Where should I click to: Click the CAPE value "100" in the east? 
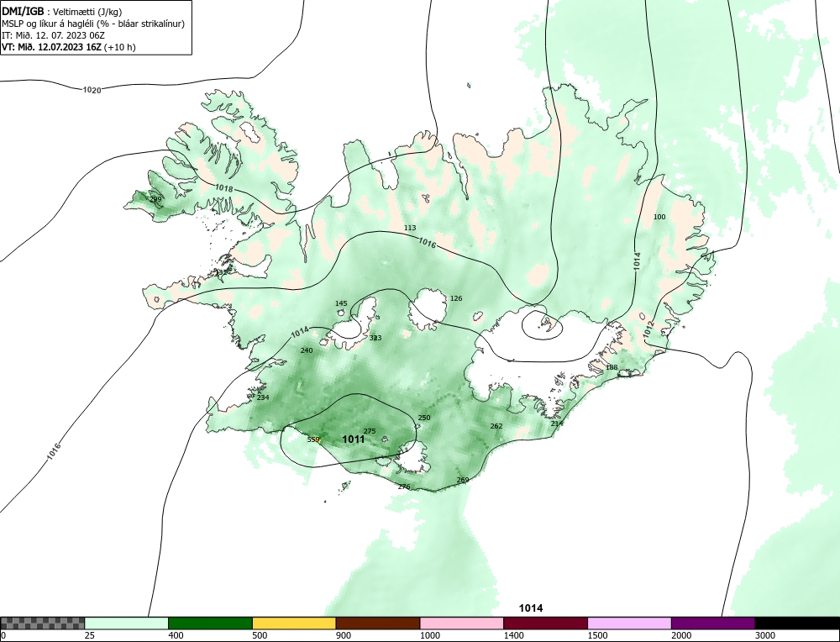[659, 217]
